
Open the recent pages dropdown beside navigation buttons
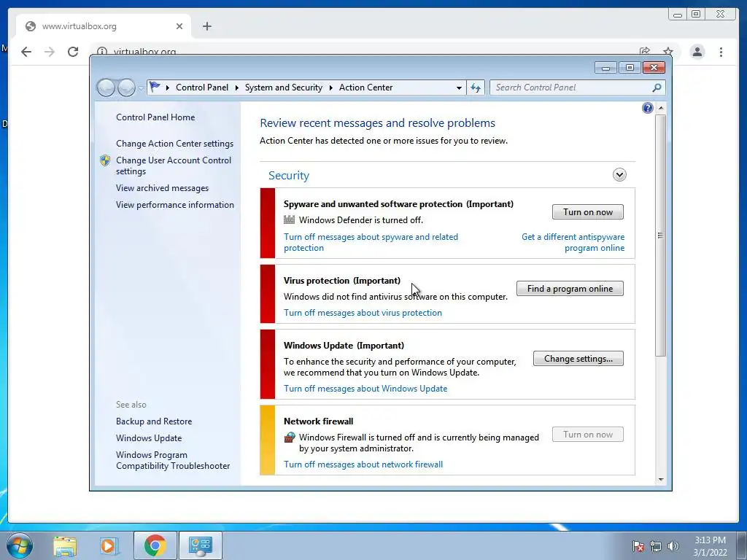click(x=141, y=88)
